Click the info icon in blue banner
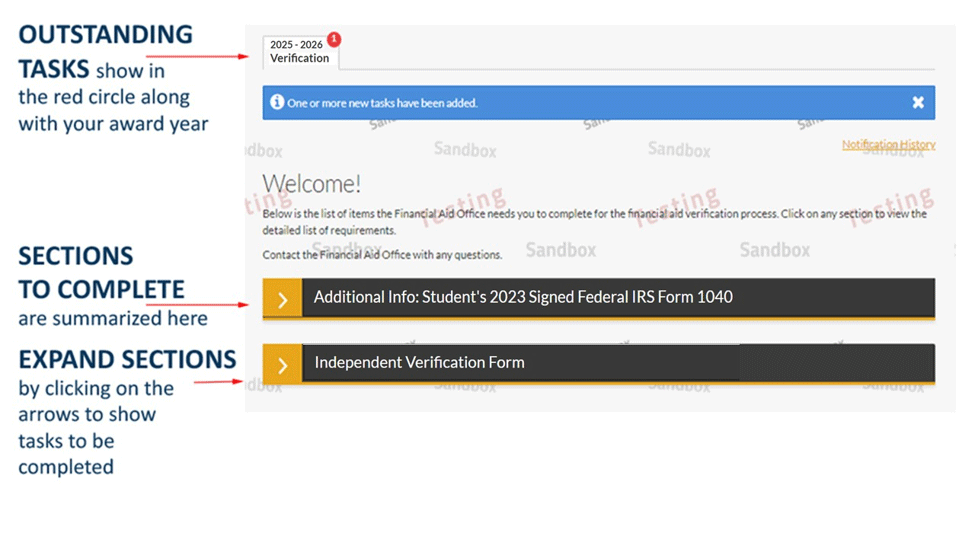Image resolution: width=975 pixels, height=548 pixels. (x=277, y=102)
